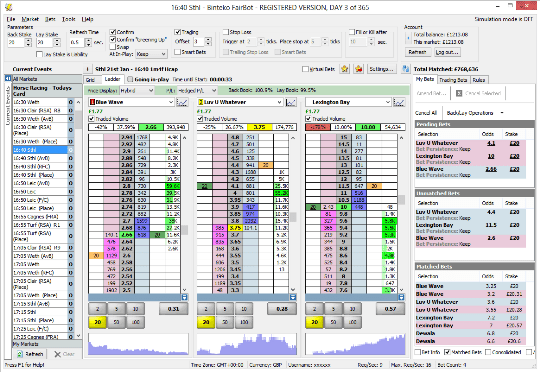Click the account Refresh button

coord(417,52)
